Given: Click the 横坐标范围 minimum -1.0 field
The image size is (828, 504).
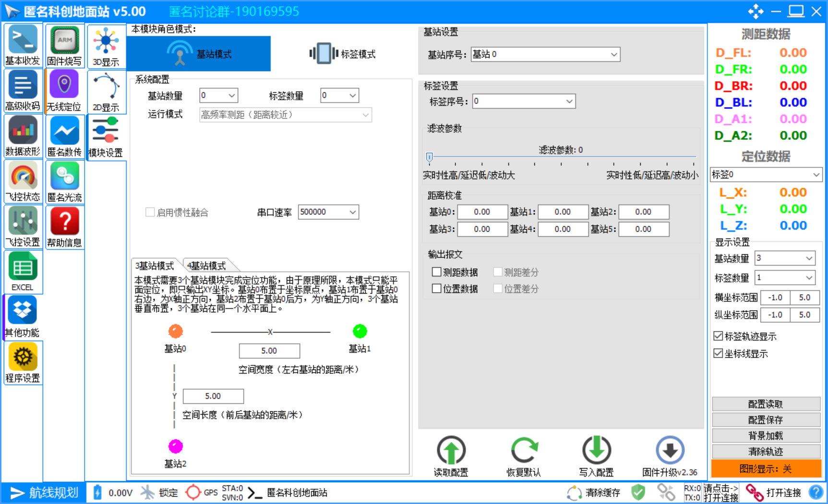Looking at the screenshot, I should [775, 298].
